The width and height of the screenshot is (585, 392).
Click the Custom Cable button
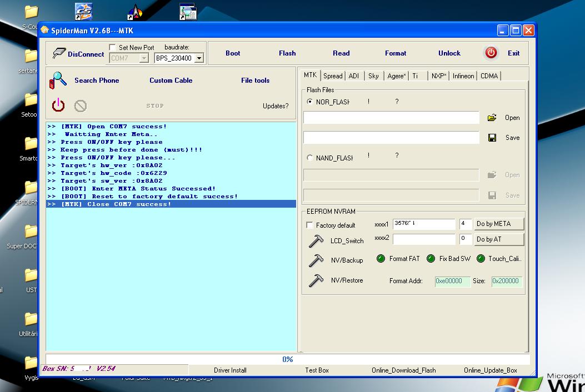click(x=171, y=80)
